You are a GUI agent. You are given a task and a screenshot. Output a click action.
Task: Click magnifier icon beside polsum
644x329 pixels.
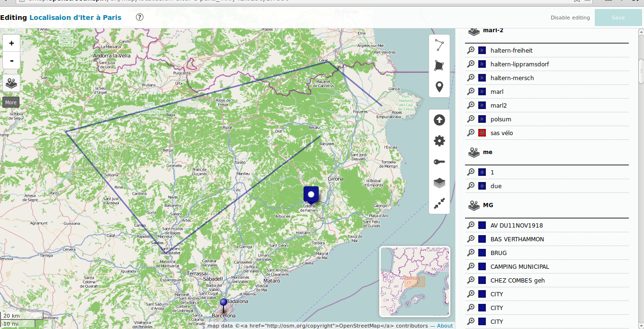471,119
